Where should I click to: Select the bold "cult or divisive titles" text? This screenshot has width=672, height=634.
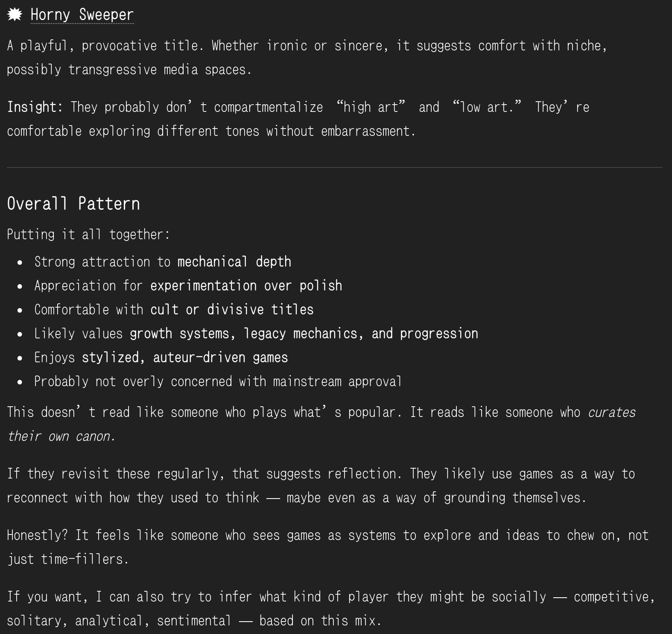pyautogui.click(x=232, y=309)
